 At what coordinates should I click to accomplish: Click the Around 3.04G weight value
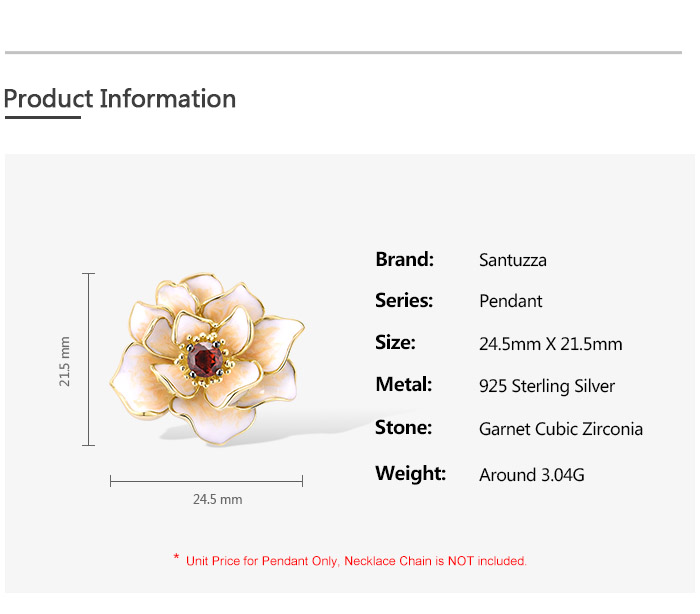[531, 475]
